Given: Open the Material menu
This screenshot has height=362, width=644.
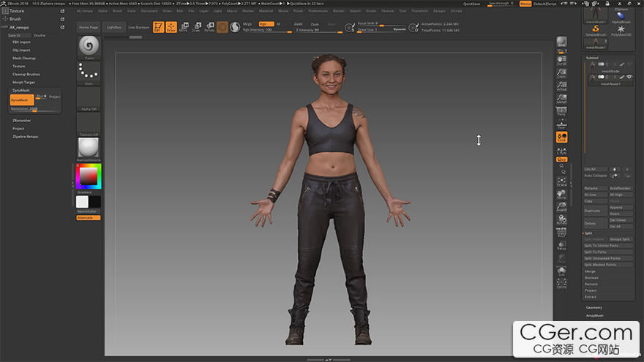Looking at the screenshot, I should point(266,11).
